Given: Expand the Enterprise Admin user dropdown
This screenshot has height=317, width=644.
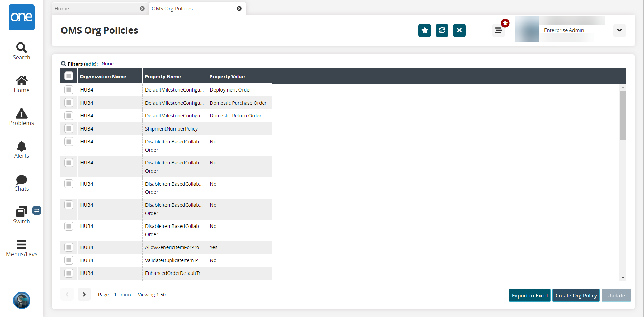Looking at the screenshot, I should click(619, 30).
